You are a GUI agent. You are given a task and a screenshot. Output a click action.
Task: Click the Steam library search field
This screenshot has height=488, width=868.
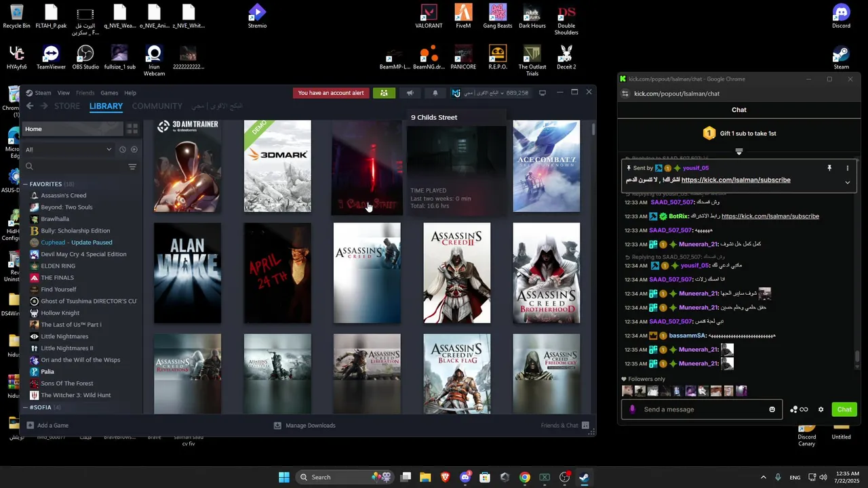click(x=75, y=167)
